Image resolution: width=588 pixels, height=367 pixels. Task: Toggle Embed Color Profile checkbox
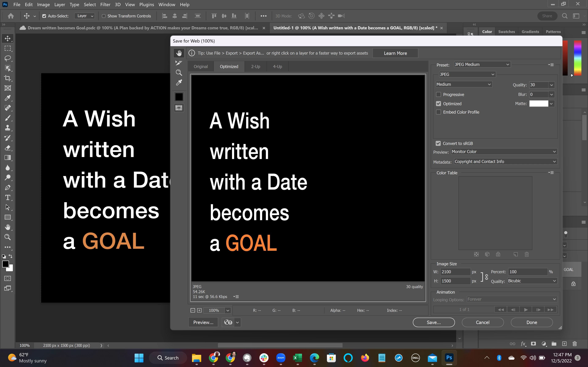coord(438,112)
